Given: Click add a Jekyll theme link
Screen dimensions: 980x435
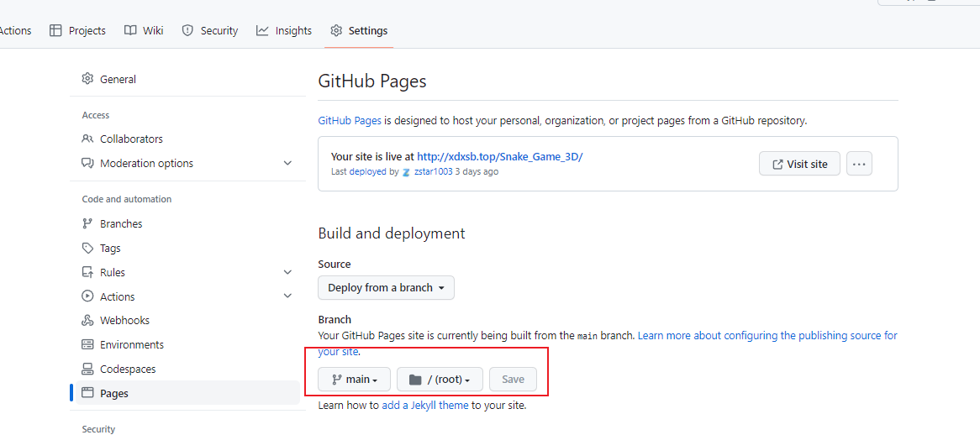Looking at the screenshot, I should click(425, 405).
